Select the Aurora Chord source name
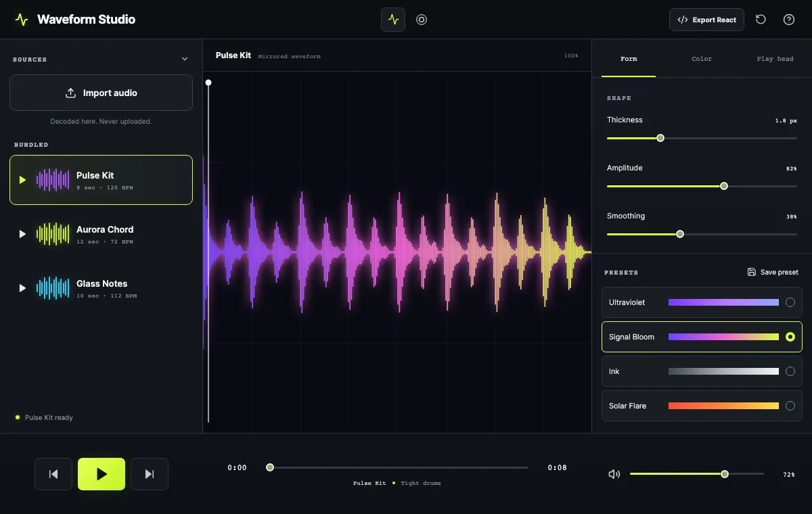 (x=105, y=229)
